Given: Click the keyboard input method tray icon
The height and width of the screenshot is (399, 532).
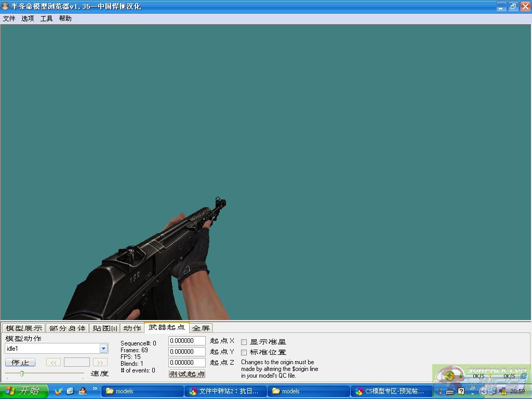Looking at the screenshot, I should (450, 391).
